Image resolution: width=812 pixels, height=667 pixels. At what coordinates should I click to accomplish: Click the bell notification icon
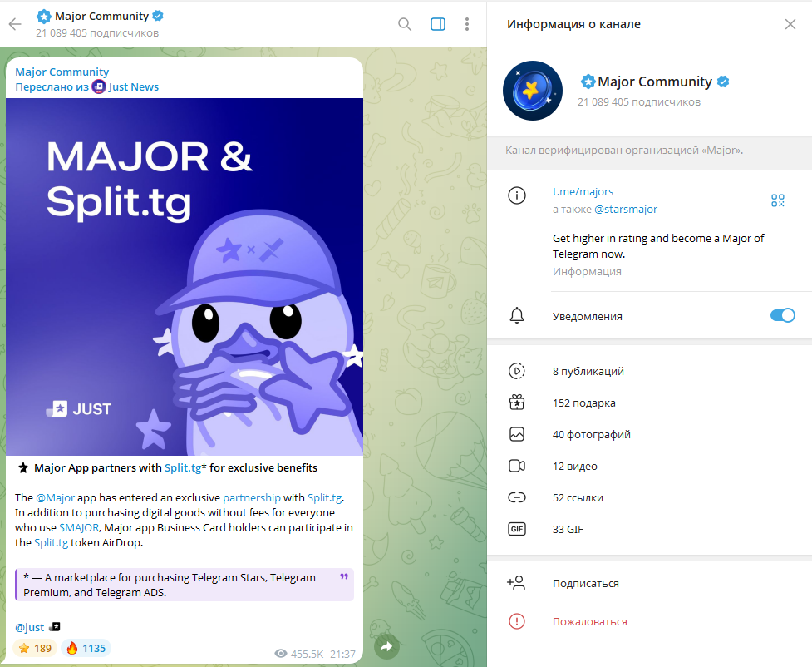(x=517, y=316)
